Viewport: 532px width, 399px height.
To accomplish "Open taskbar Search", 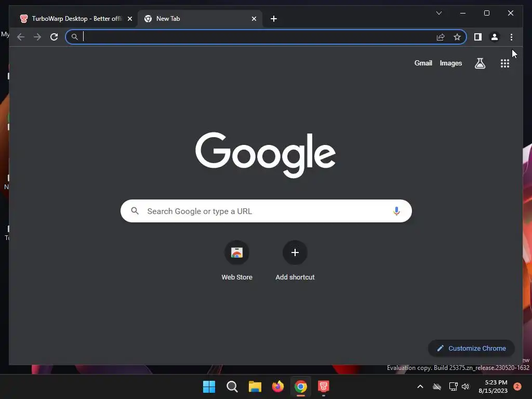I will click(232, 387).
